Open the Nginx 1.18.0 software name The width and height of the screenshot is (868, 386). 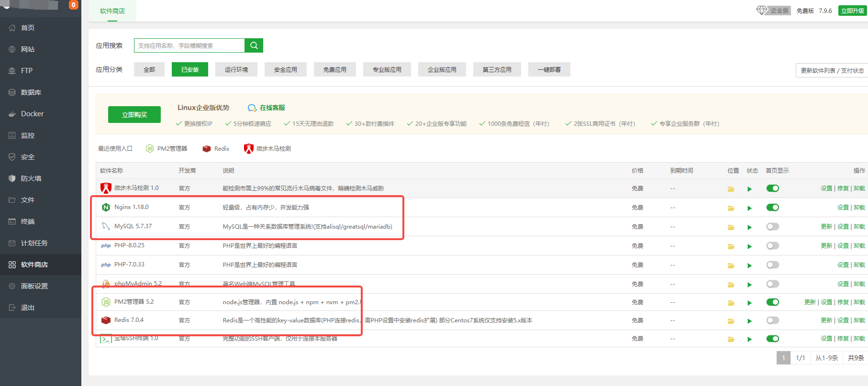pyautogui.click(x=131, y=207)
